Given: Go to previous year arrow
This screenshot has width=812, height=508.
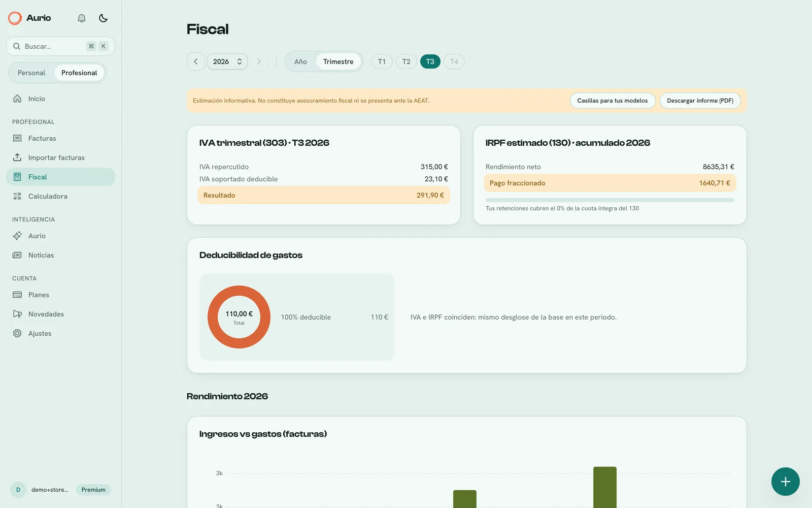Looking at the screenshot, I should click(196, 61).
